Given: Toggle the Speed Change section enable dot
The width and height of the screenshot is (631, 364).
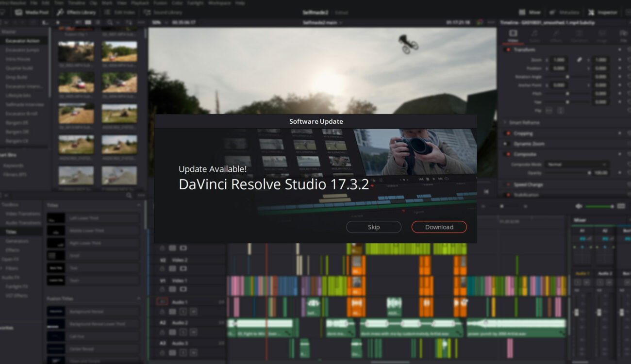Looking at the screenshot, I should [x=508, y=185].
